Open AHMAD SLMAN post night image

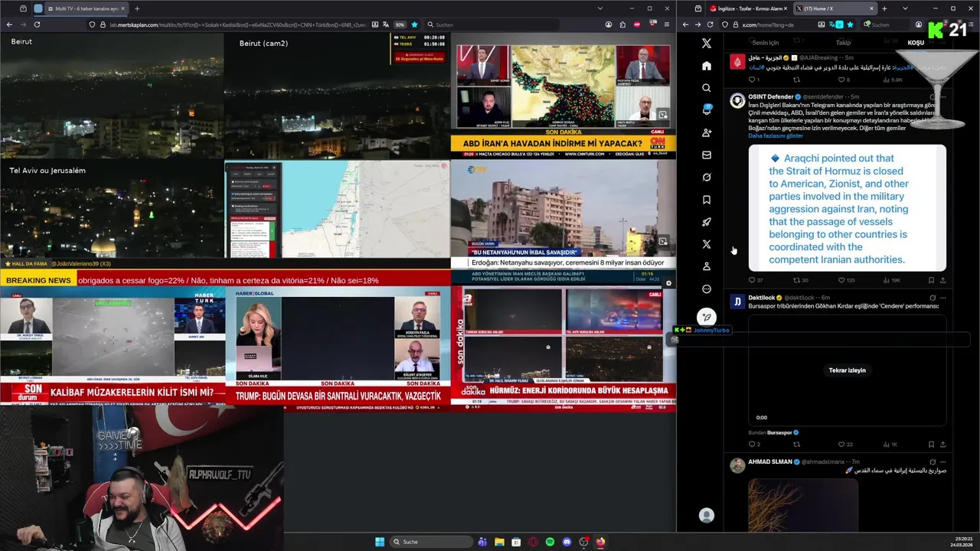(x=803, y=505)
